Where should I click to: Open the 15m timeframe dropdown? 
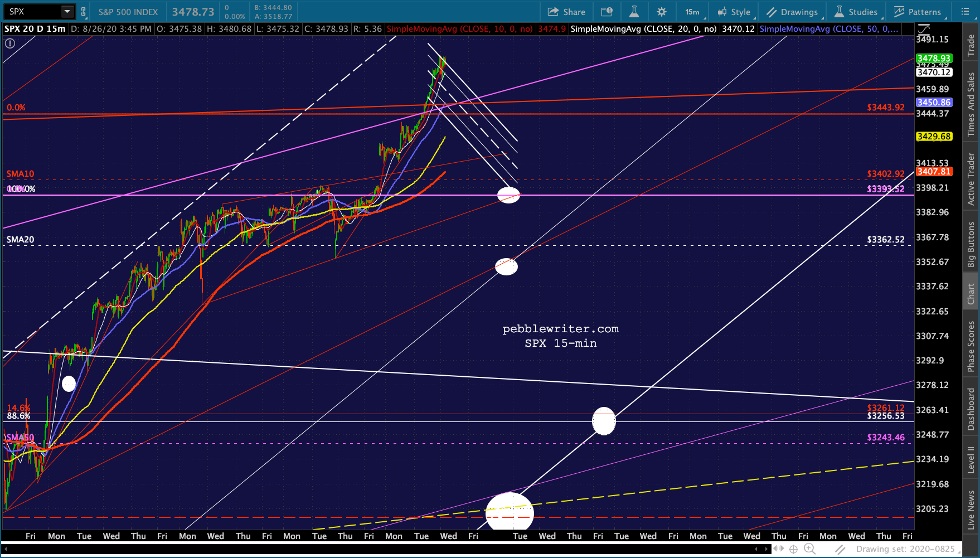tap(693, 12)
